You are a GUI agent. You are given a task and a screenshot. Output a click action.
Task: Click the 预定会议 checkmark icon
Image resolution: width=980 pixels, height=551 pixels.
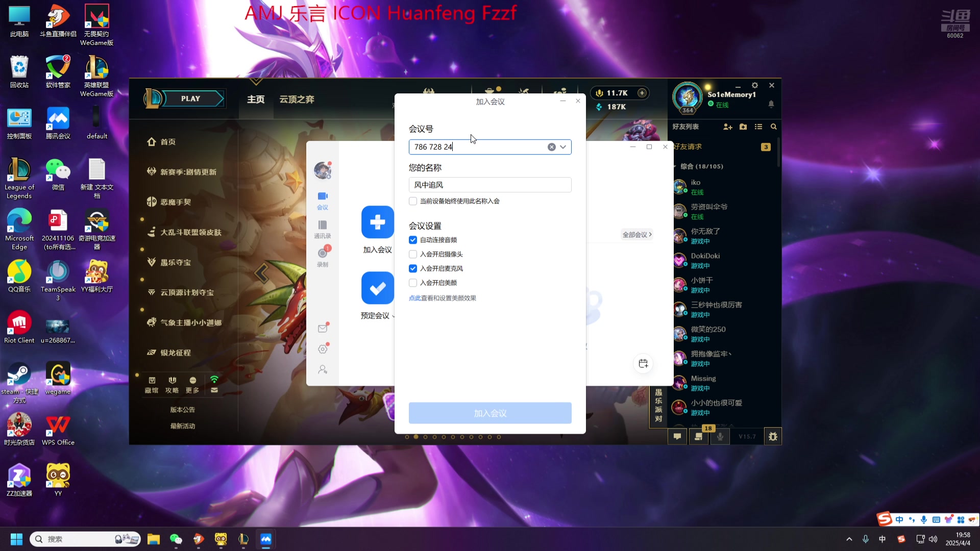click(377, 288)
